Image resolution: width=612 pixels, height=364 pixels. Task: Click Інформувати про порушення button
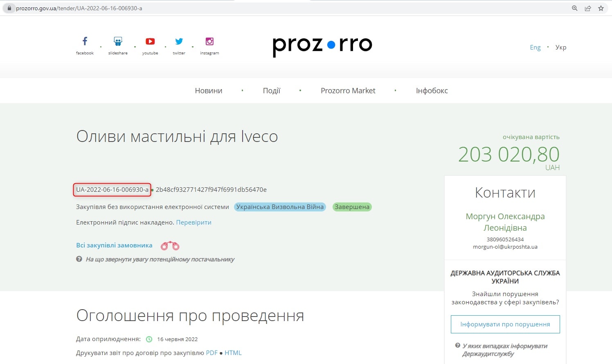[505, 324]
